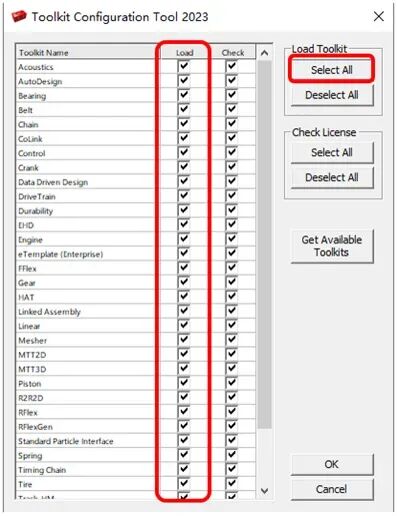
Task: Select the Gear toolkit name
Action: [27, 283]
